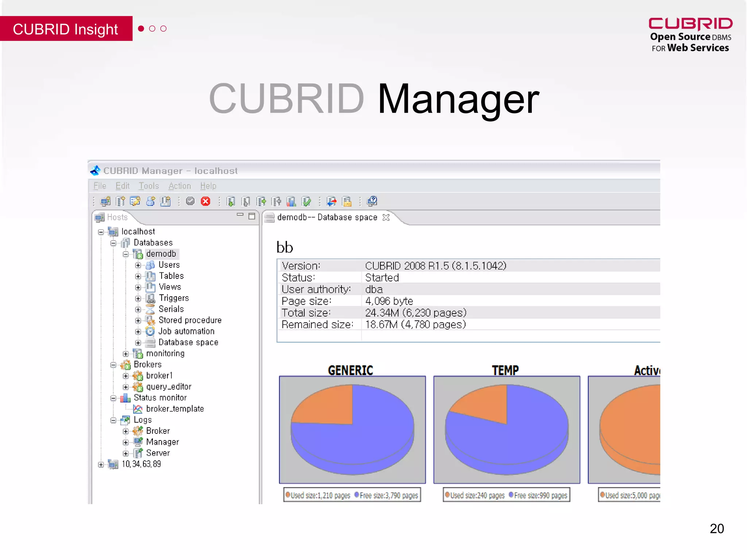Click the Unload Database gray-arrow icon

[246, 201]
